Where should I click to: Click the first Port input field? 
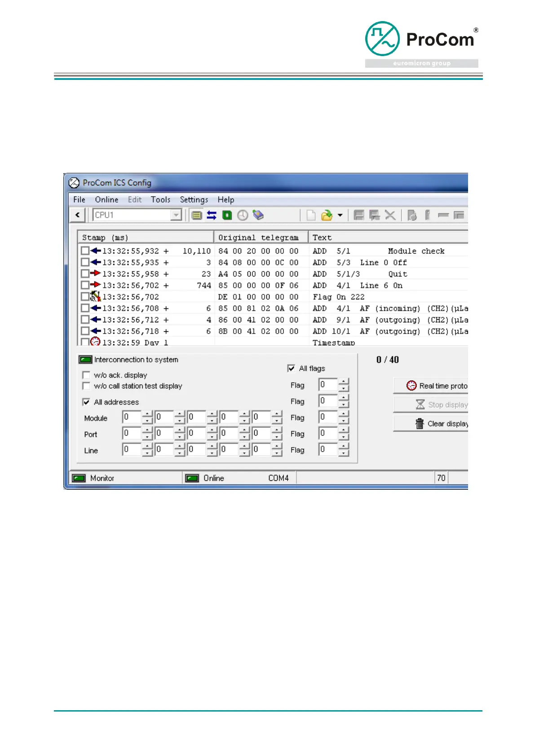(132, 434)
